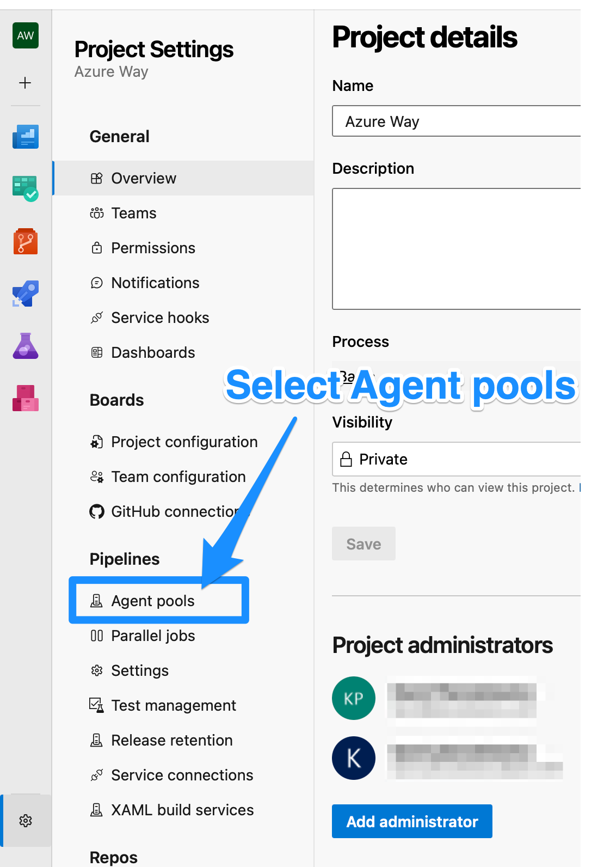Open the Visibility dropdown showing Private
This screenshot has width=616, height=867.
[x=456, y=459]
